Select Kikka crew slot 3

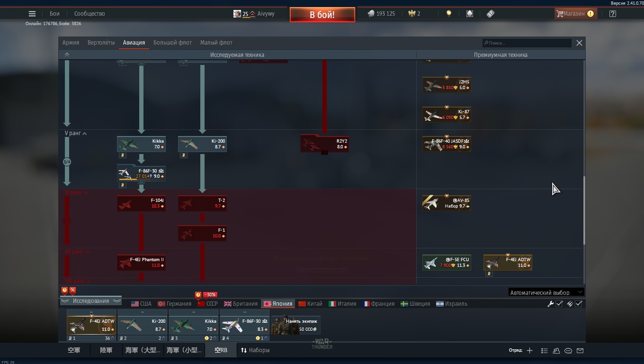pos(194,326)
